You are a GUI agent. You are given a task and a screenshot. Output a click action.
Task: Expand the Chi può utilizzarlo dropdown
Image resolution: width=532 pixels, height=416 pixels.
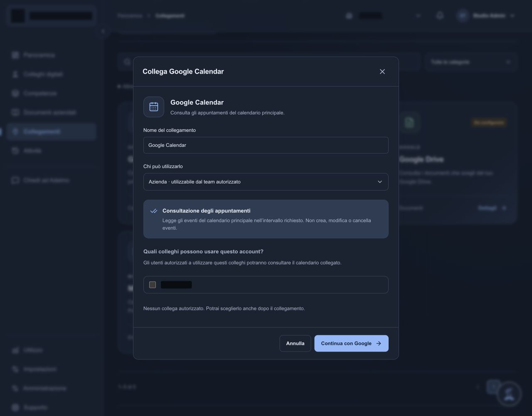point(266,182)
